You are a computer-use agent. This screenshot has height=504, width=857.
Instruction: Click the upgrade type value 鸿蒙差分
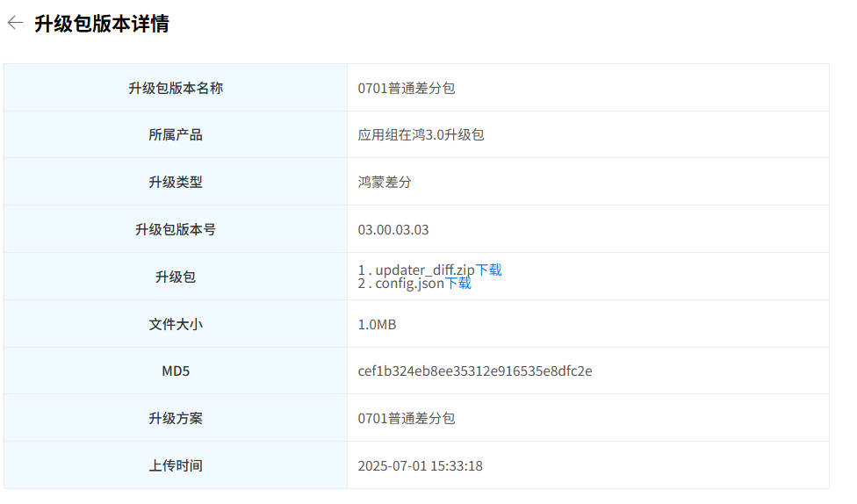click(385, 182)
